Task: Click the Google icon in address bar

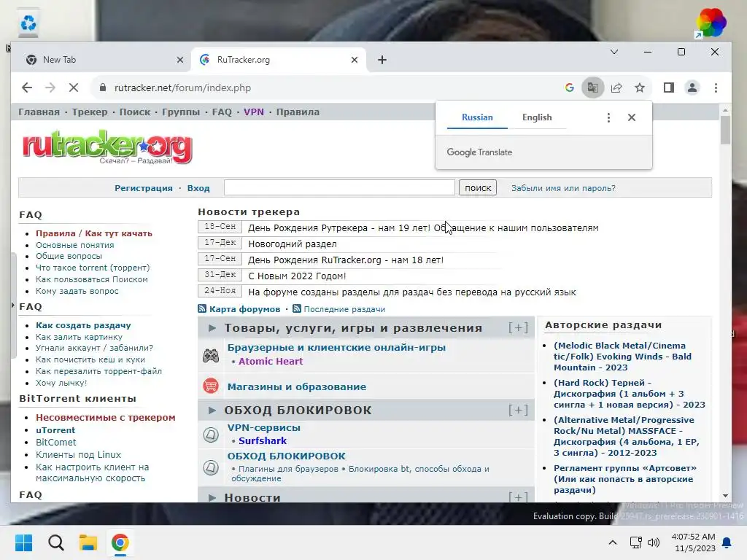Action: (569, 87)
